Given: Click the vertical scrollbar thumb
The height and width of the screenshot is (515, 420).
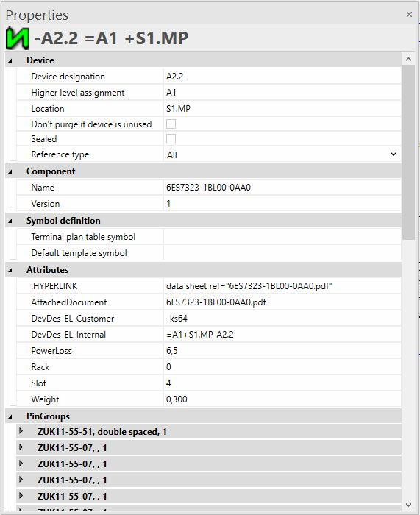Looking at the screenshot, I should tap(408, 153).
